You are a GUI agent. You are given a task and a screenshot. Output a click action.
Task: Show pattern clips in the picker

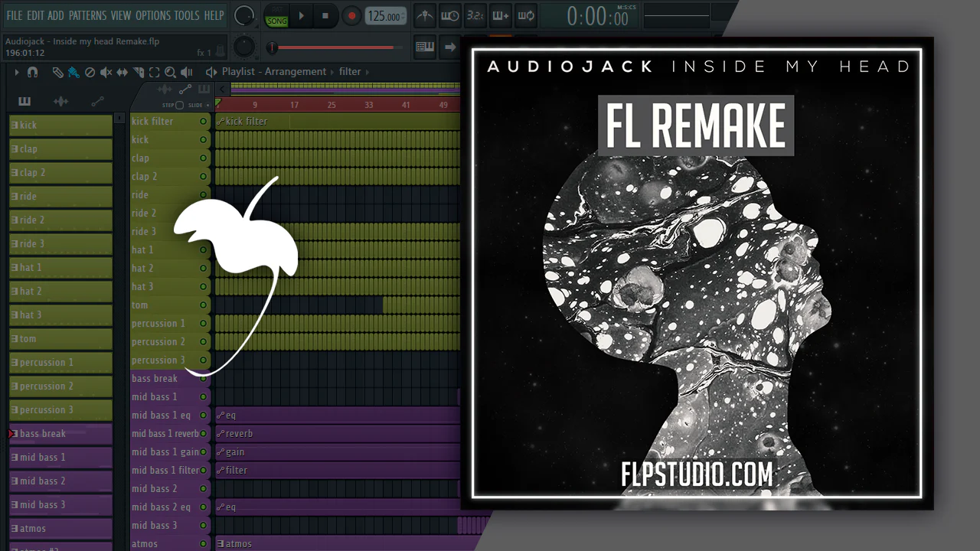(x=24, y=101)
